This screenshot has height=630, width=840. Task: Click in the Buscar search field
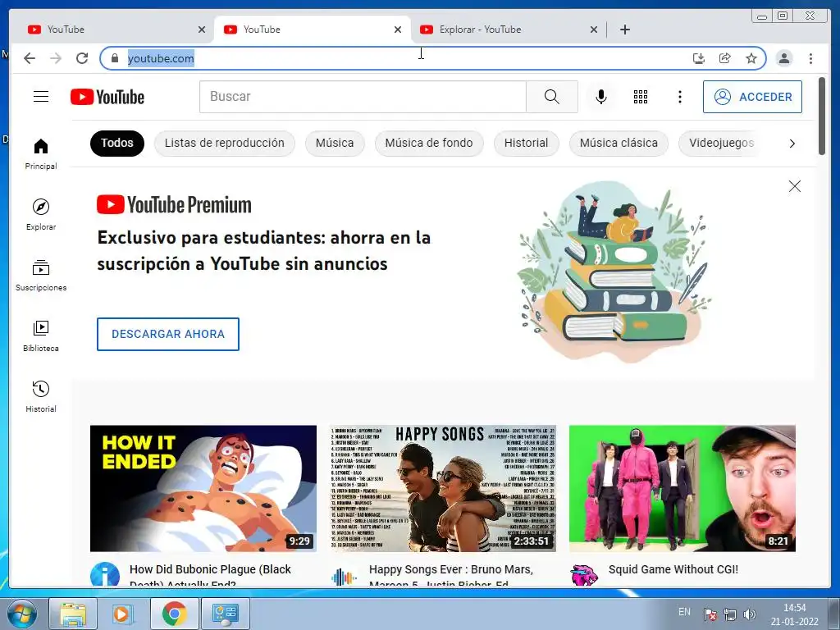pos(363,97)
